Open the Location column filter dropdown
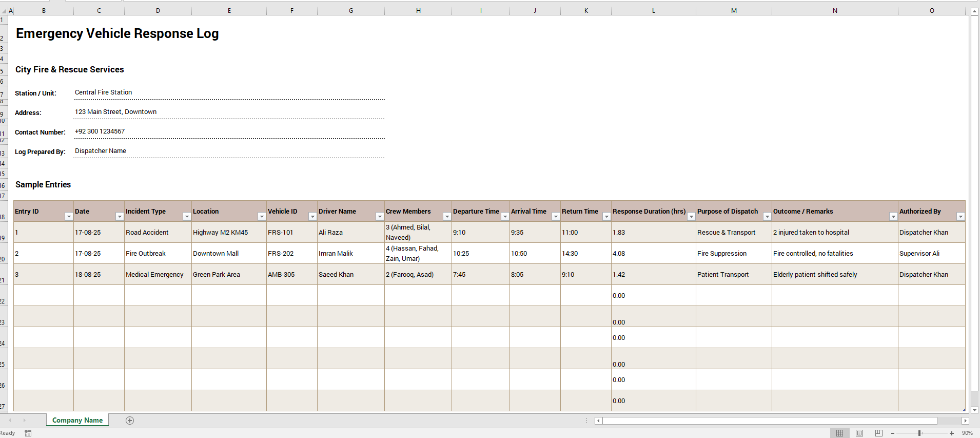 click(262, 217)
